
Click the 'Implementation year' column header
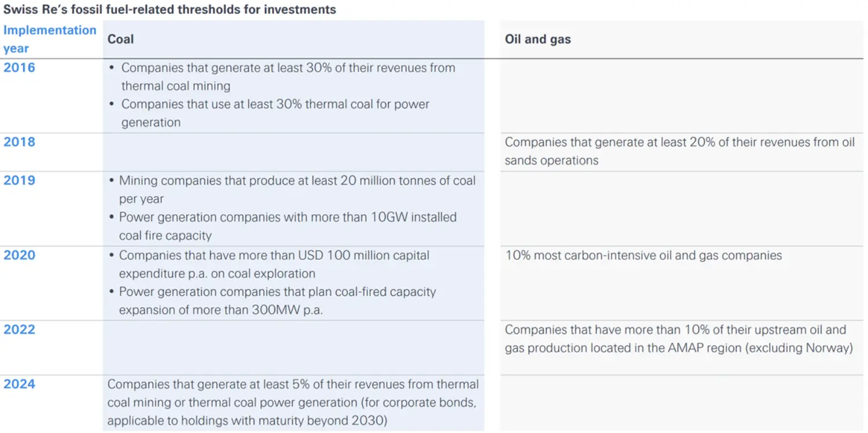49,39
